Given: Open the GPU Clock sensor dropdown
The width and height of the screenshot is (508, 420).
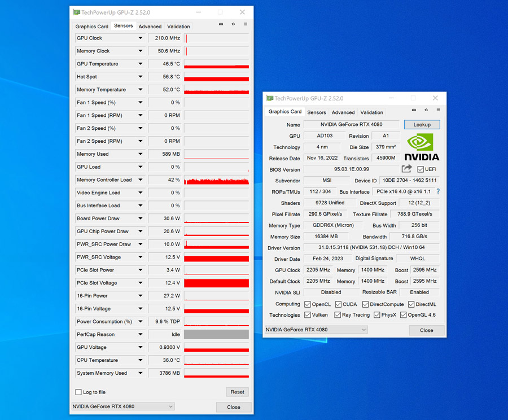Looking at the screenshot, I should coord(141,38).
